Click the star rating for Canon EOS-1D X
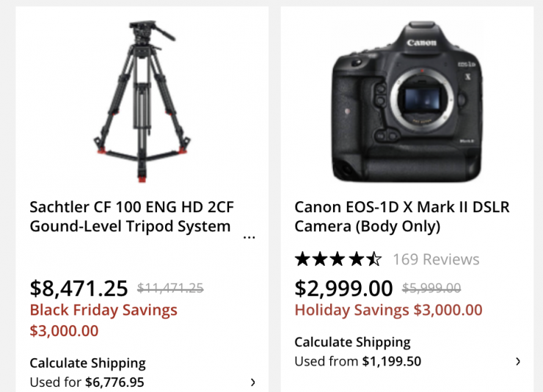 click(338, 259)
